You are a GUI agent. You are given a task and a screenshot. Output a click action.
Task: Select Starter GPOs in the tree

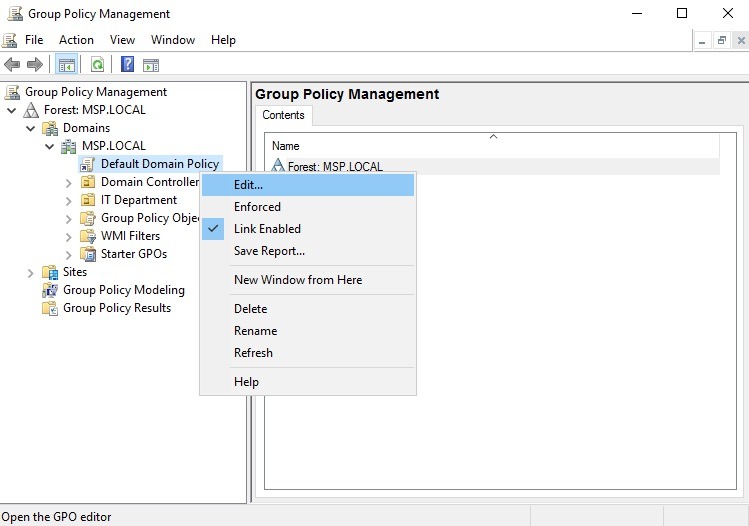coord(133,254)
